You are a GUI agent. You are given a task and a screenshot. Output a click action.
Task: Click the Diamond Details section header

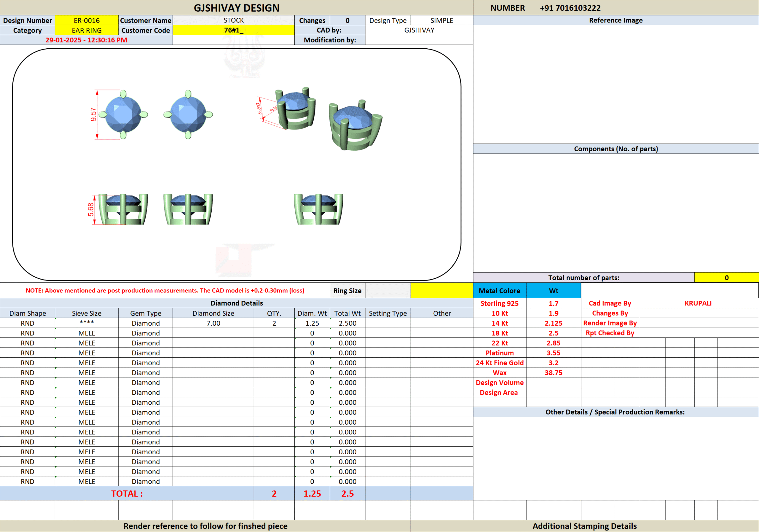pos(236,303)
